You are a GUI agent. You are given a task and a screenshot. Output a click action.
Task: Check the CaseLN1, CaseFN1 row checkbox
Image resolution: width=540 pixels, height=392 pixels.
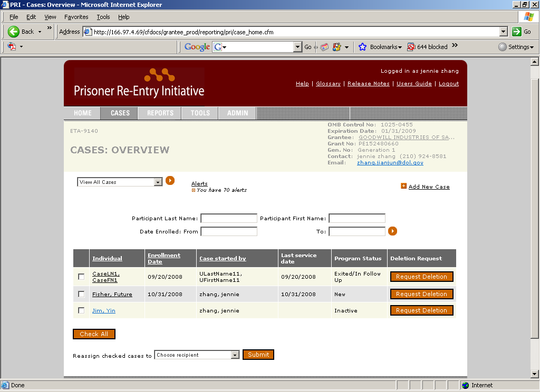pos(81,277)
